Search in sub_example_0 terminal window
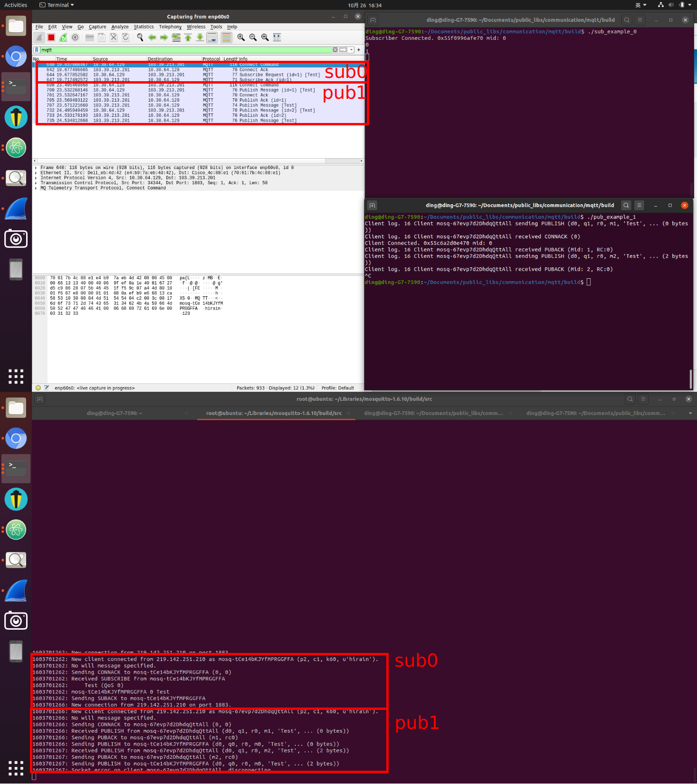This screenshot has height=784, width=697. pyautogui.click(x=627, y=20)
